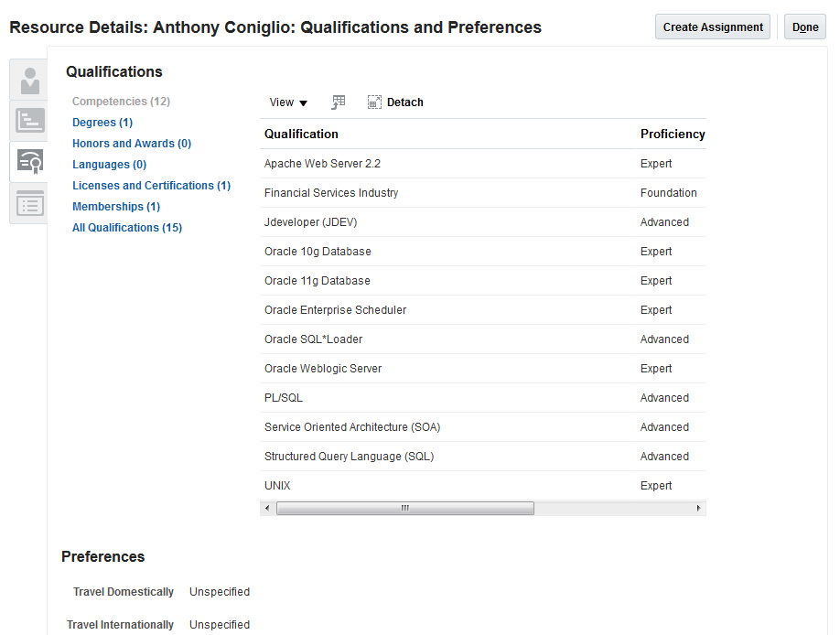View the Memberships (1) list
Screen dimensions: 840x635
[x=116, y=207]
